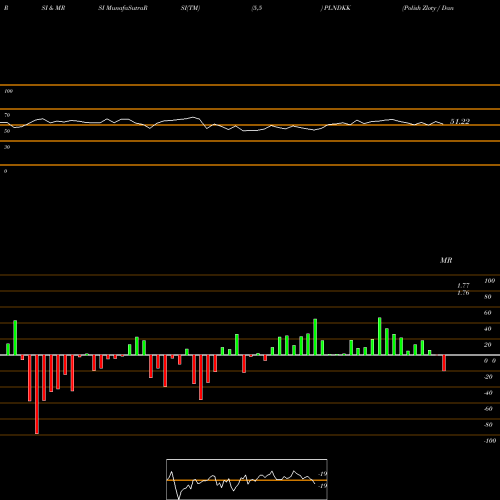Click the value 1.77 near MR

tap(463, 286)
